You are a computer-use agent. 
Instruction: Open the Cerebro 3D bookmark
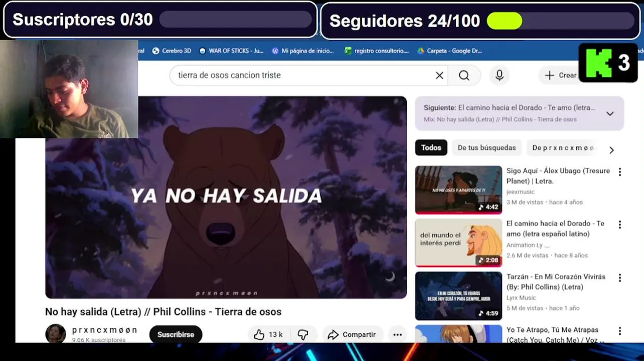(x=172, y=51)
